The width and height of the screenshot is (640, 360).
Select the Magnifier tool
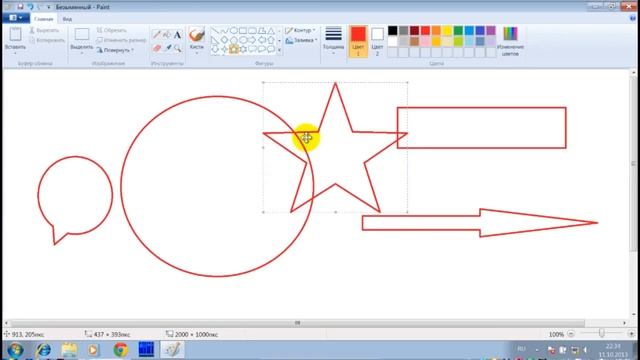(178, 48)
